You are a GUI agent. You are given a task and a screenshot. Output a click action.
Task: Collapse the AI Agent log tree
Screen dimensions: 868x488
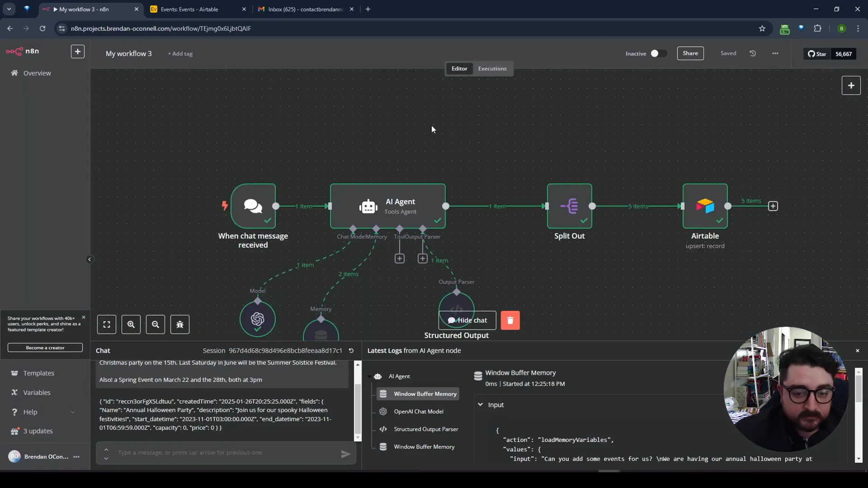369,376
